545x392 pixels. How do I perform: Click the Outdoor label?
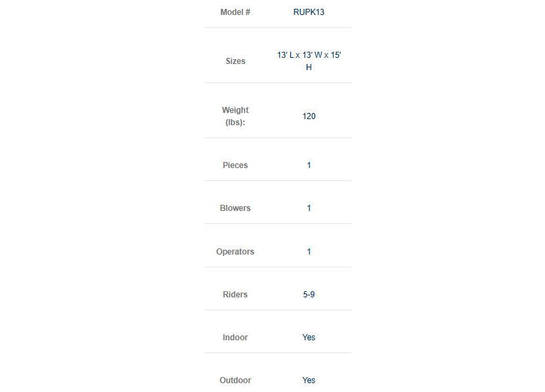[235, 380]
